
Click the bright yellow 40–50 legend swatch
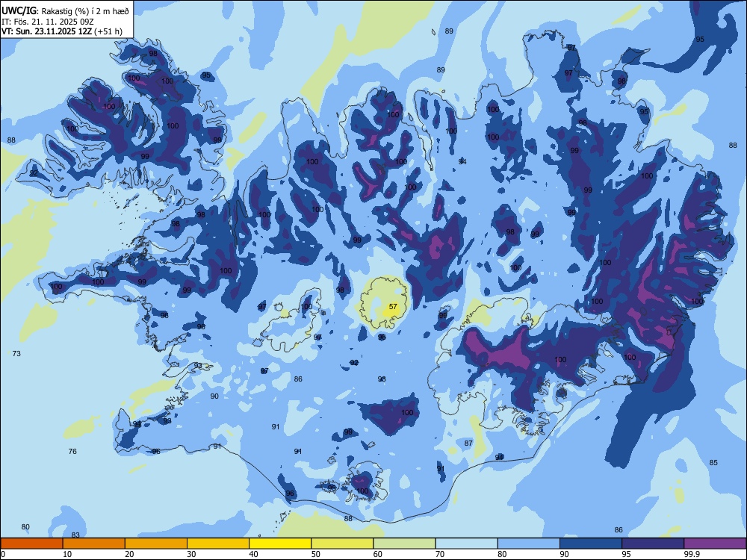pyautogui.click(x=280, y=544)
